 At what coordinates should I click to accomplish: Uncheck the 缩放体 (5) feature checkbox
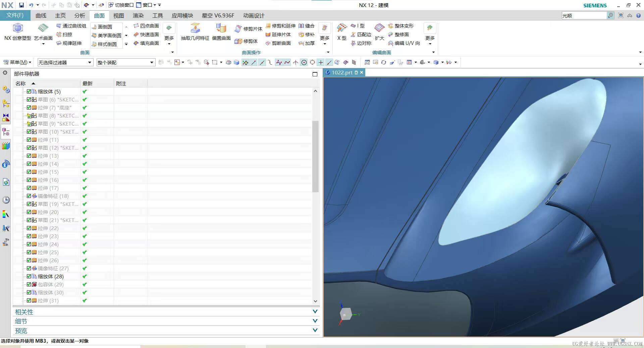pos(29,91)
